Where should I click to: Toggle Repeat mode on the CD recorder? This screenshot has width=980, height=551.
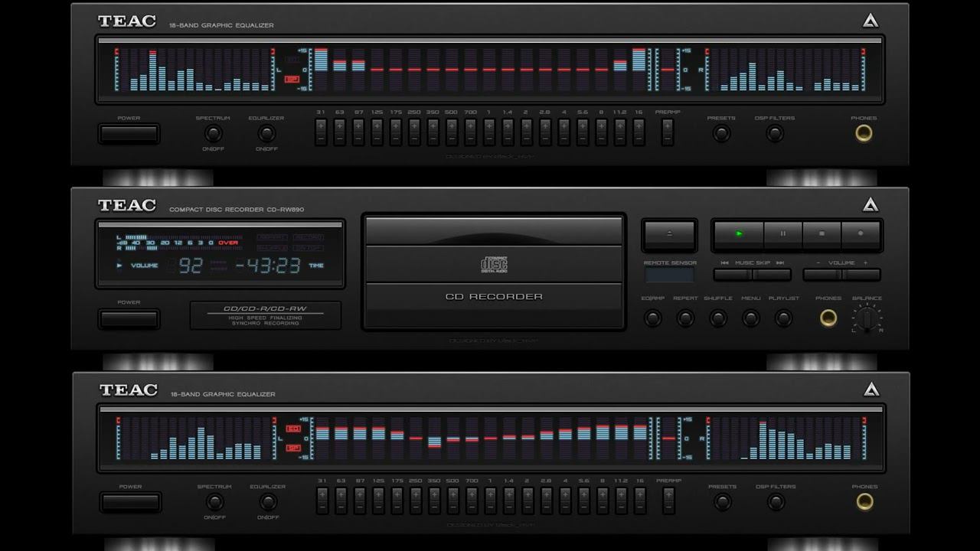coord(685,318)
